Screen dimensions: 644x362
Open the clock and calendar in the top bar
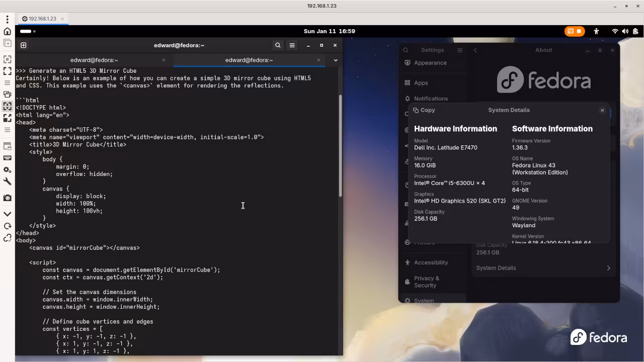point(330,31)
